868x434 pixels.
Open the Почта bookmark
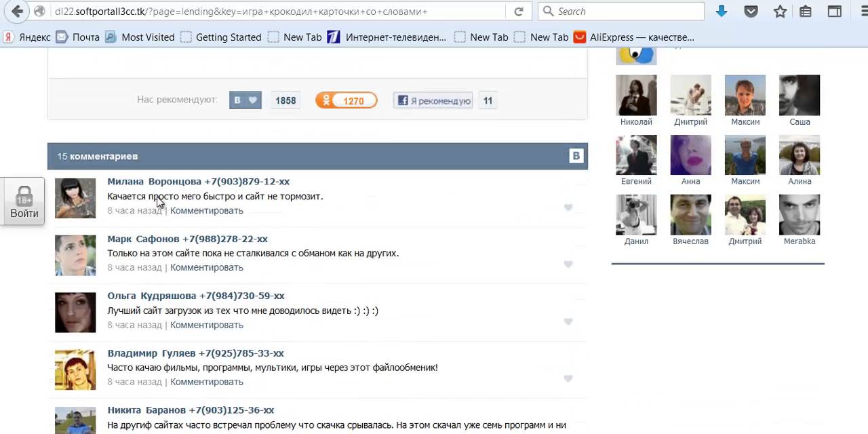pyautogui.click(x=78, y=37)
